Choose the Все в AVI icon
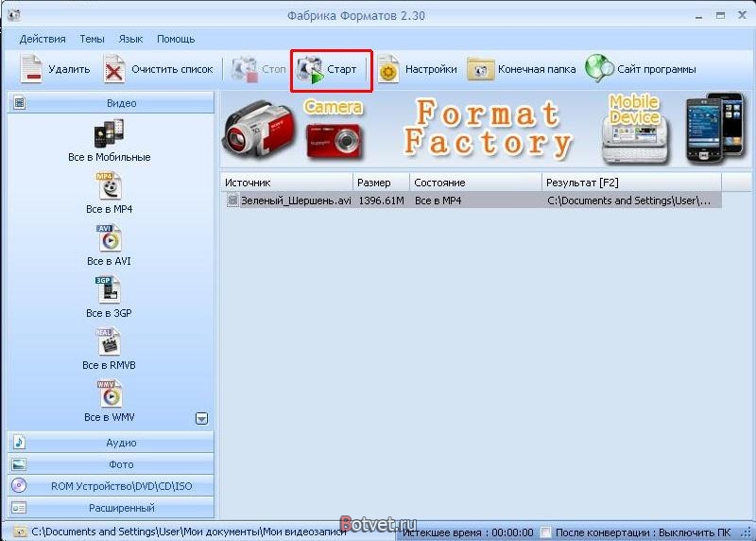 (109, 238)
